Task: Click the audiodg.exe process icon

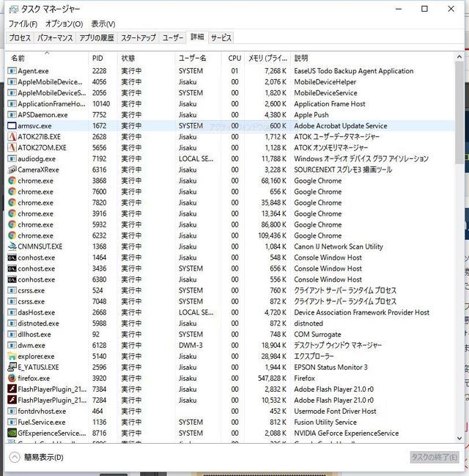Action: tap(12, 158)
